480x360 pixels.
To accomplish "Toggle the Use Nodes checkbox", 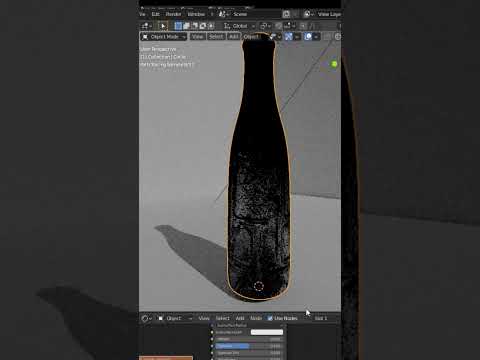I will pyautogui.click(x=270, y=318).
